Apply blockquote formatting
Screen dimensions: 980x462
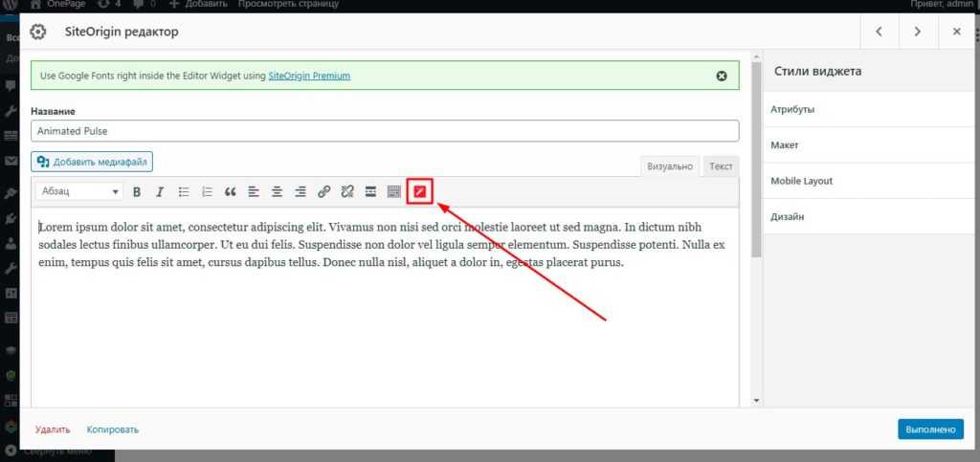pos(230,191)
